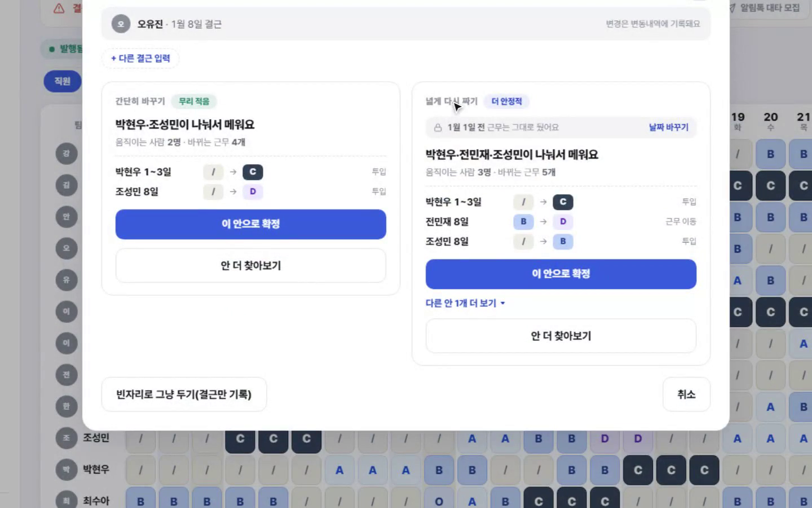Choose 빈자리로 그냥 두기(결근만 기록)
Image resolution: width=812 pixels, height=508 pixels.
pyautogui.click(x=184, y=394)
